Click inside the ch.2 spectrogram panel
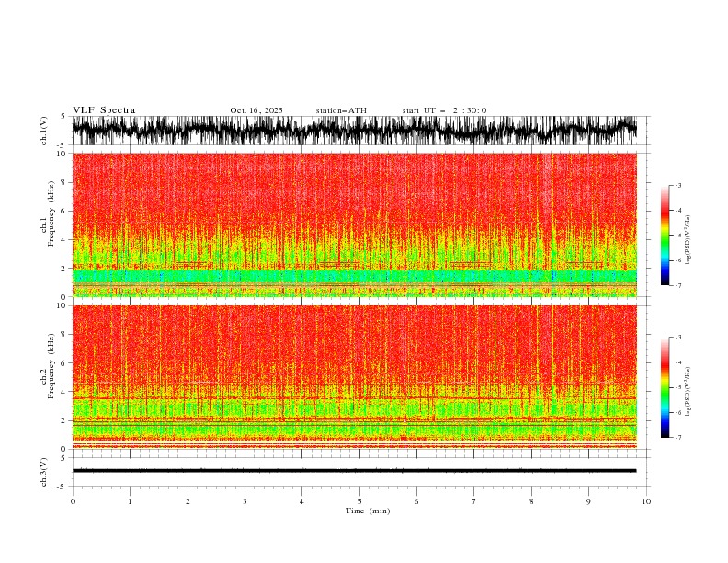728x563 pixels. pyautogui.click(x=354, y=377)
